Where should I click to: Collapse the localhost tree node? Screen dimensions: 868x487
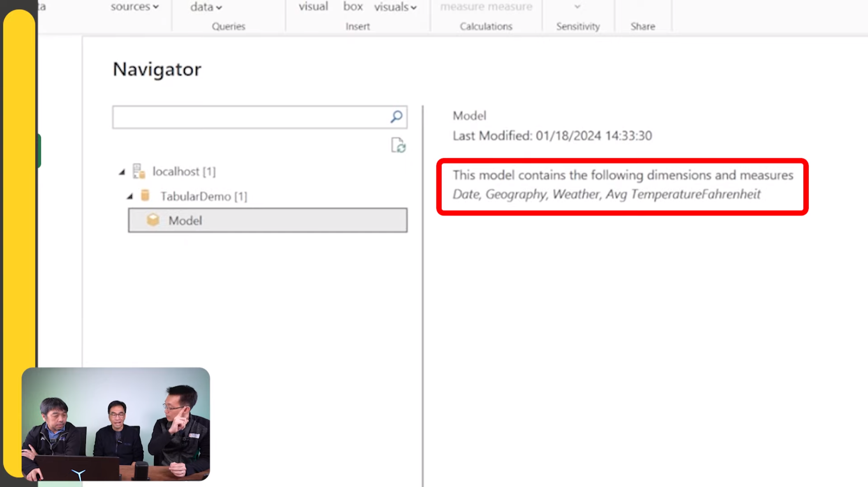point(122,172)
